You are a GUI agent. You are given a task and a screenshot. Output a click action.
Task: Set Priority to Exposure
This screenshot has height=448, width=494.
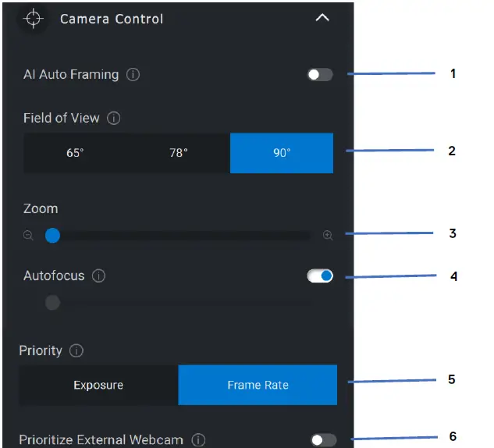98,385
